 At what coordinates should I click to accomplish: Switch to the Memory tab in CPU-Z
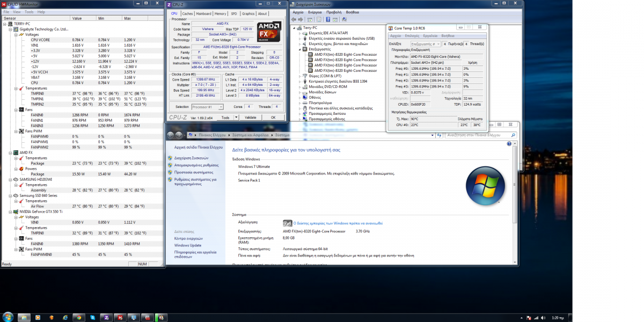(x=221, y=13)
